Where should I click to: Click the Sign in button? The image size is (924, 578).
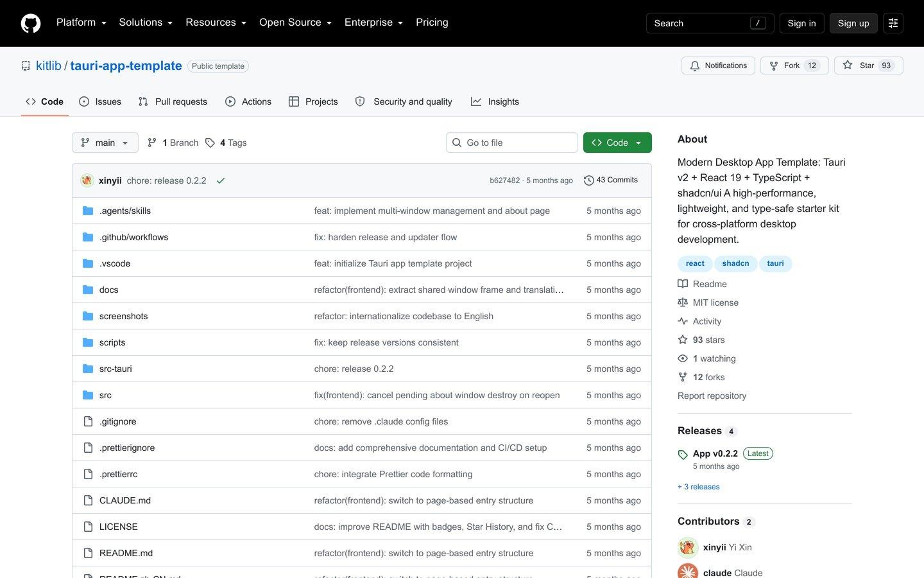click(x=801, y=23)
